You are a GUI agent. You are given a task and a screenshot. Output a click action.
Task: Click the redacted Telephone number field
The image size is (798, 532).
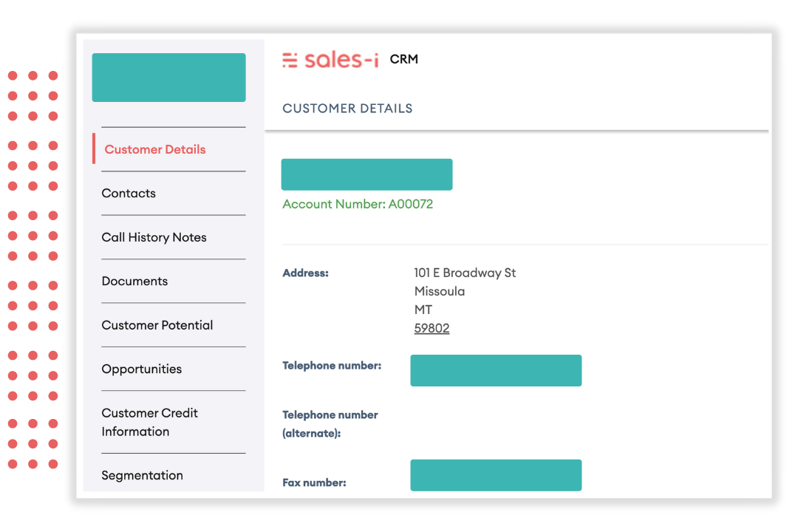pyautogui.click(x=496, y=371)
